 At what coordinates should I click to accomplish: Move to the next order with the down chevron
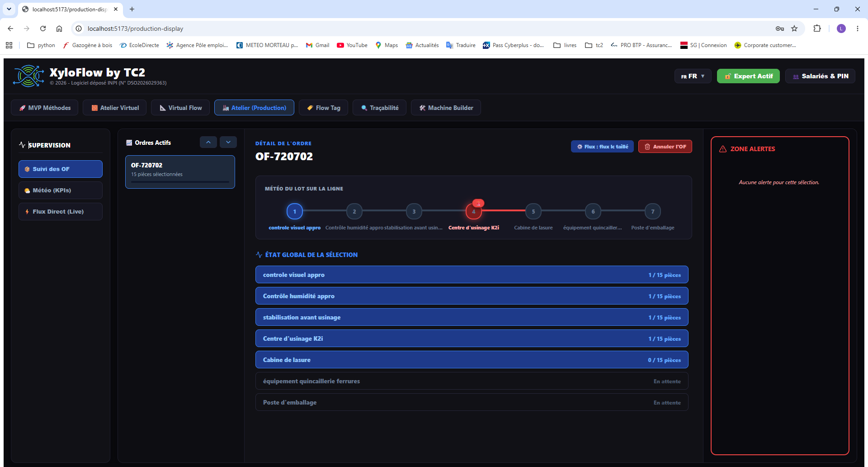[228, 142]
